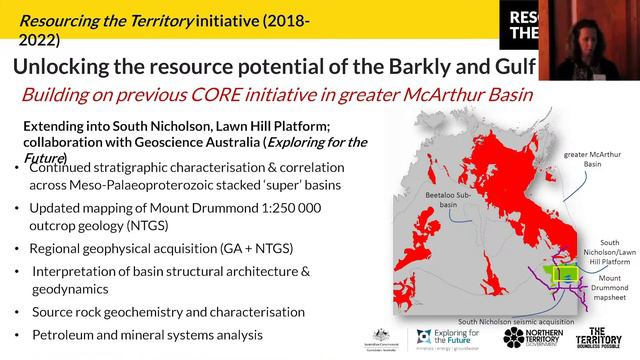Click the 'Beetaloo Sub-basin' map label
The width and height of the screenshot is (640, 360).
click(x=448, y=200)
